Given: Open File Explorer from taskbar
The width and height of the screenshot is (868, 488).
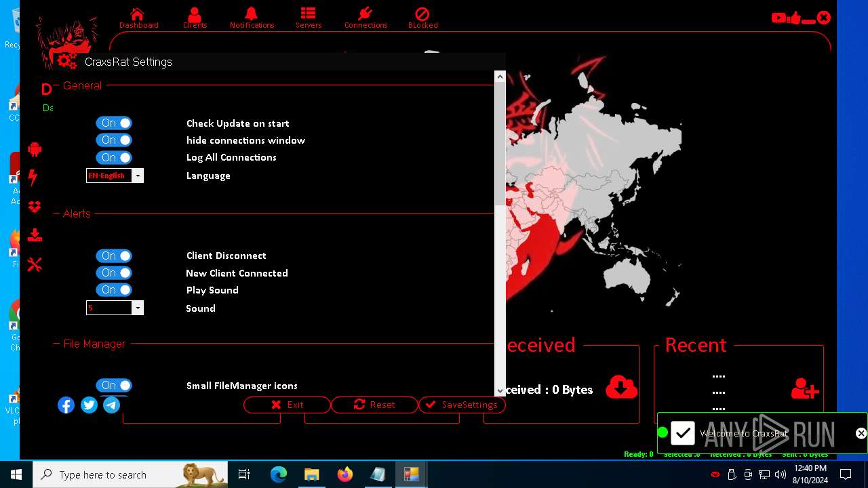Looking at the screenshot, I should pos(311,474).
